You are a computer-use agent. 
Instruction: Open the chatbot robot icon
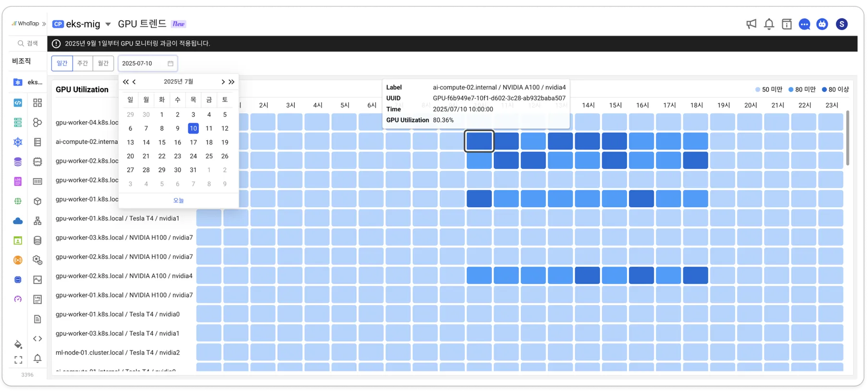point(822,24)
